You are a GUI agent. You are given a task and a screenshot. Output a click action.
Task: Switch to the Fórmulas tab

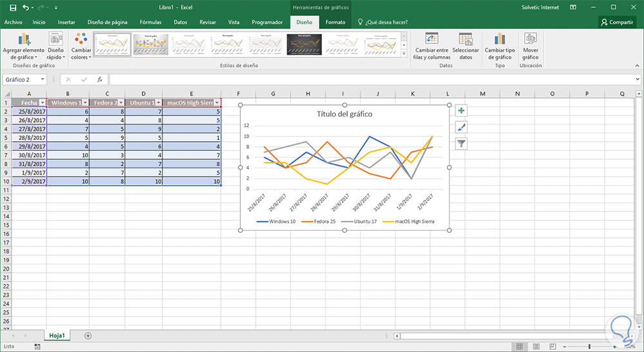point(151,22)
